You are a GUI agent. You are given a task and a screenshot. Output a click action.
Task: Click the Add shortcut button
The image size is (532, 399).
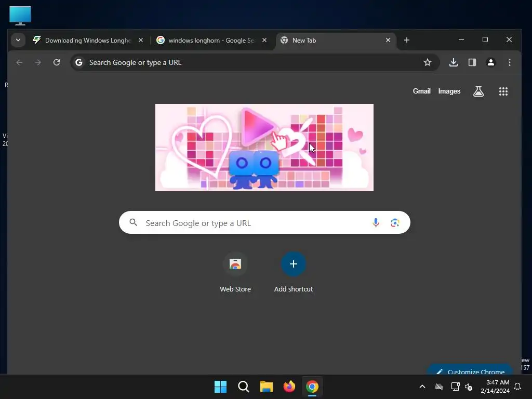click(x=294, y=273)
